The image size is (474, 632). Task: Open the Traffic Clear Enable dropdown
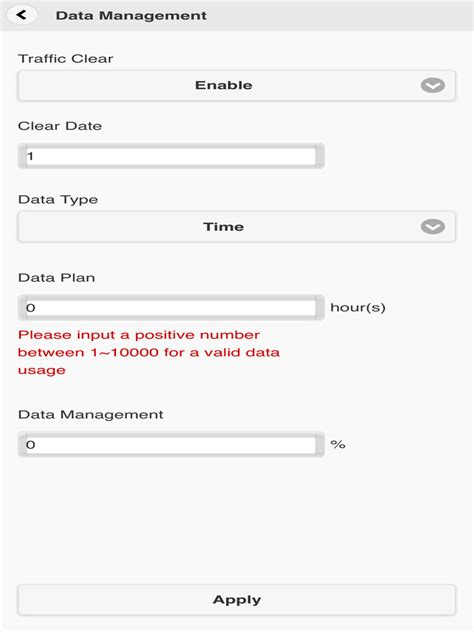click(x=237, y=85)
